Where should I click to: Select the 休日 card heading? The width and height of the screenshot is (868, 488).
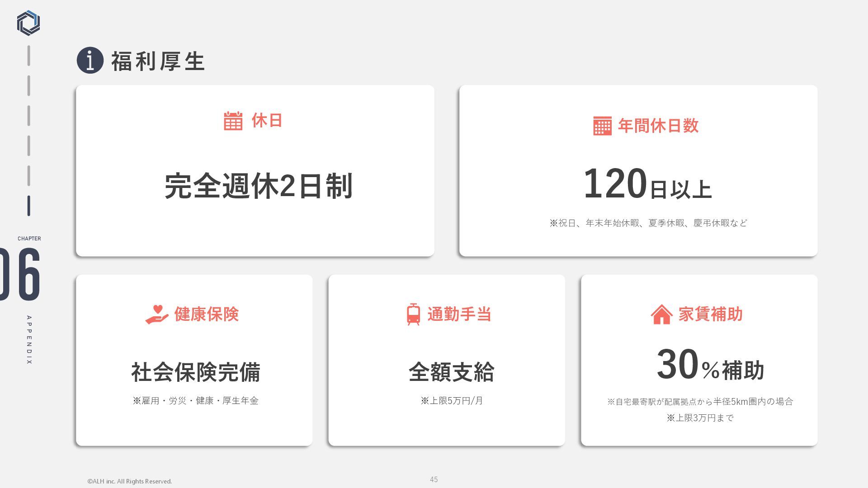[x=267, y=121]
